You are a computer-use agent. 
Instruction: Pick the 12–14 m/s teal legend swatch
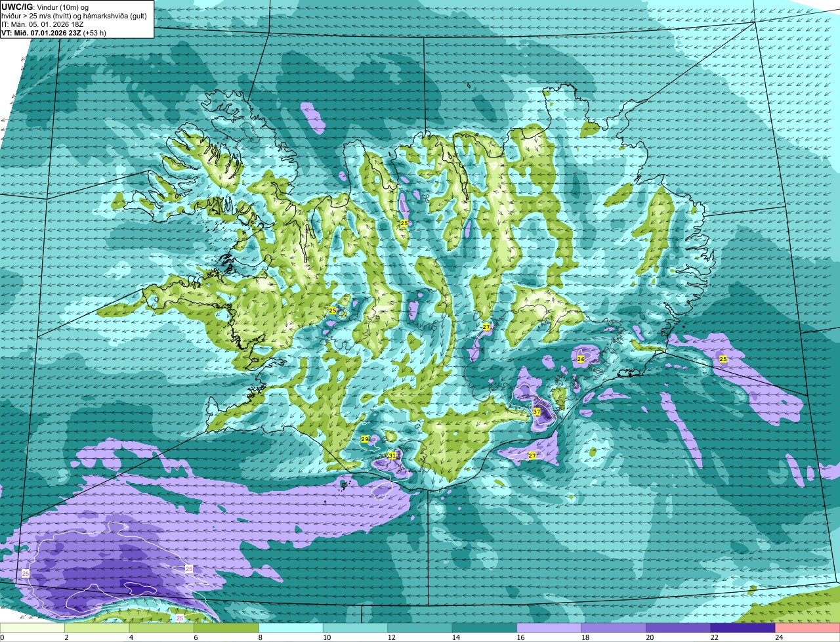pos(420,628)
